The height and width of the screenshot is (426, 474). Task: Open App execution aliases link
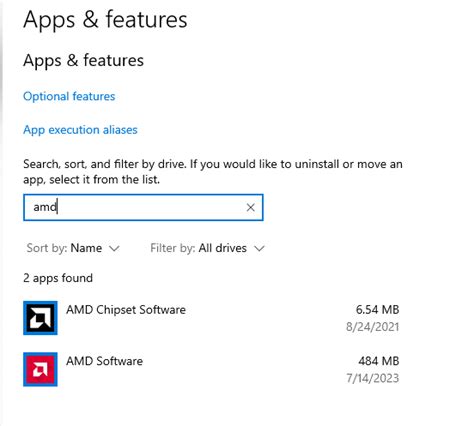[x=80, y=130]
